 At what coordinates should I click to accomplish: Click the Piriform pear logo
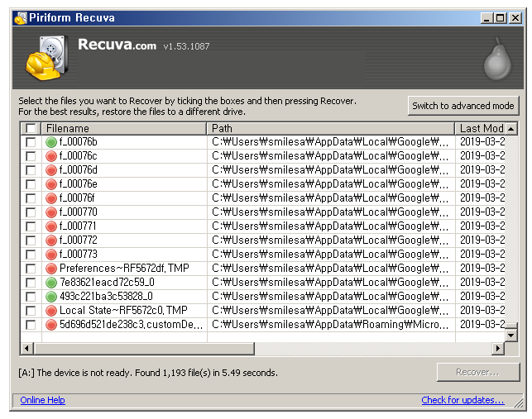[x=497, y=59]
